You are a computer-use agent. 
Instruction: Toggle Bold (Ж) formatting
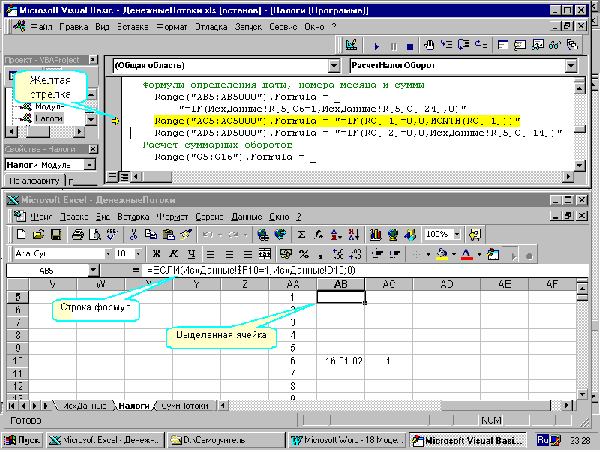(x=156, y=254)
